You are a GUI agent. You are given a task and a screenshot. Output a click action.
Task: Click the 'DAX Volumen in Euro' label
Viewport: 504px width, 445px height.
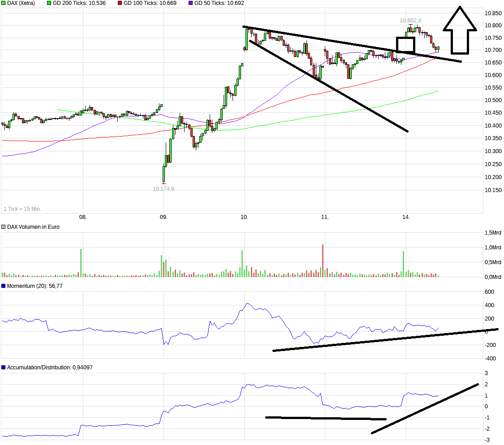click(x=33, y=227)
